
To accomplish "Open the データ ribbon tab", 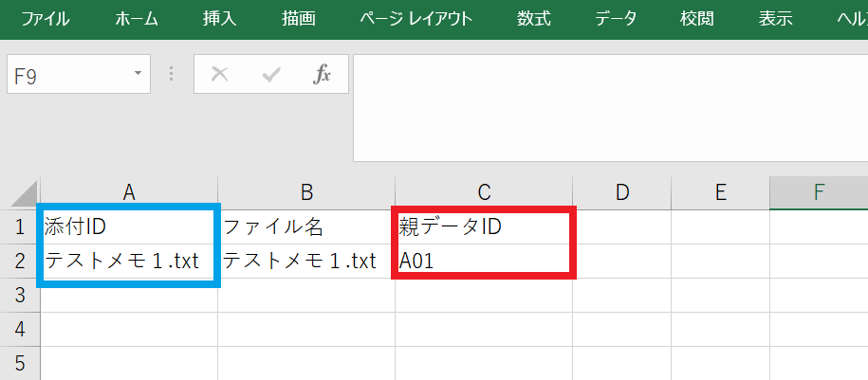I will tap(616, 19).
